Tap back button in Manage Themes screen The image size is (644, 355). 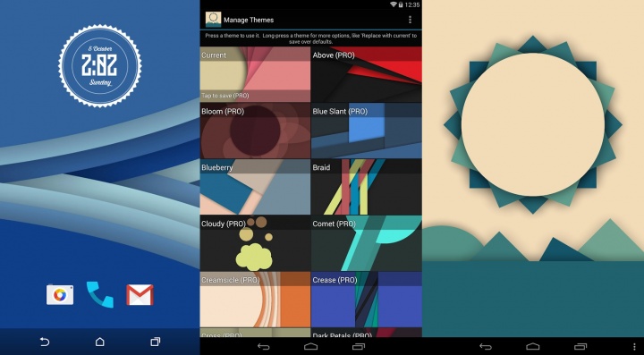pyautogui.click(x=263, y=347)
